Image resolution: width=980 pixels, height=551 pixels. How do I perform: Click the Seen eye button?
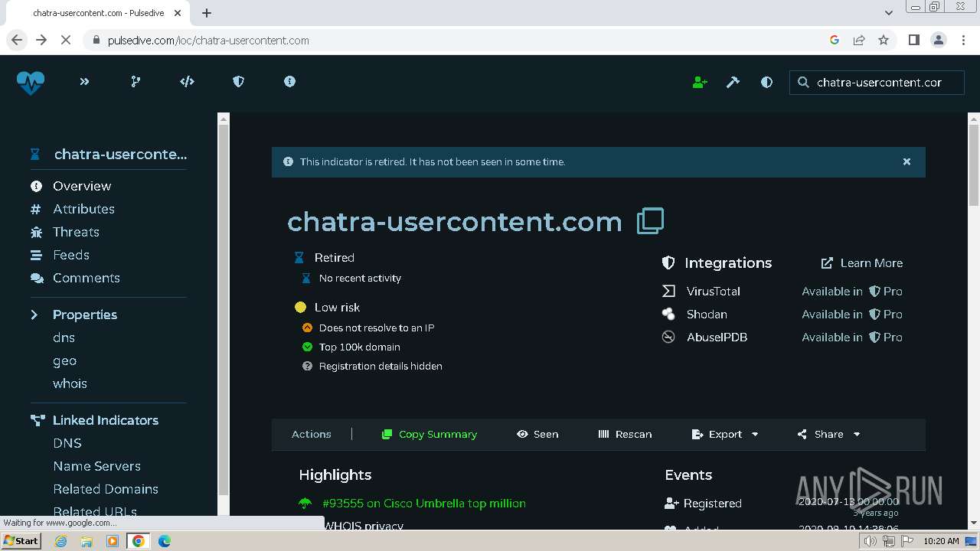tap(537, 434)
